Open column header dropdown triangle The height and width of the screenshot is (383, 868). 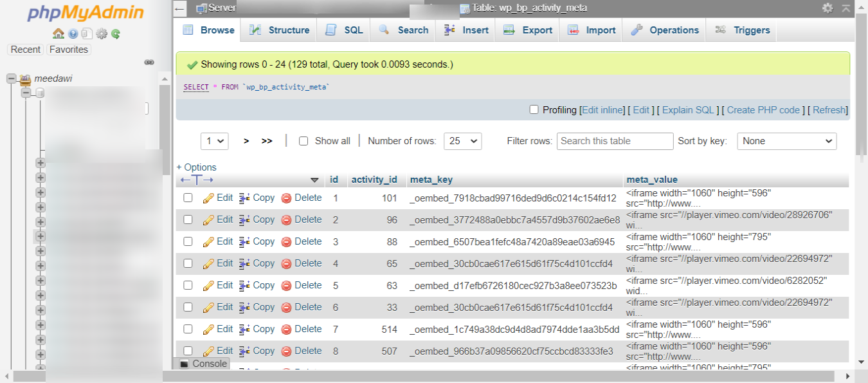(x=314, y=180)
